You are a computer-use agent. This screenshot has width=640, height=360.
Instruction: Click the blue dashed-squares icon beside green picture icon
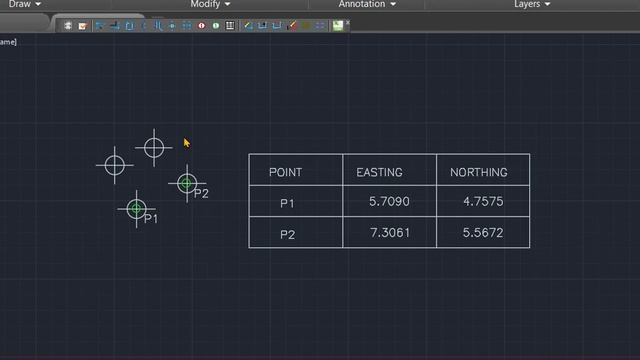click(320, 26)
